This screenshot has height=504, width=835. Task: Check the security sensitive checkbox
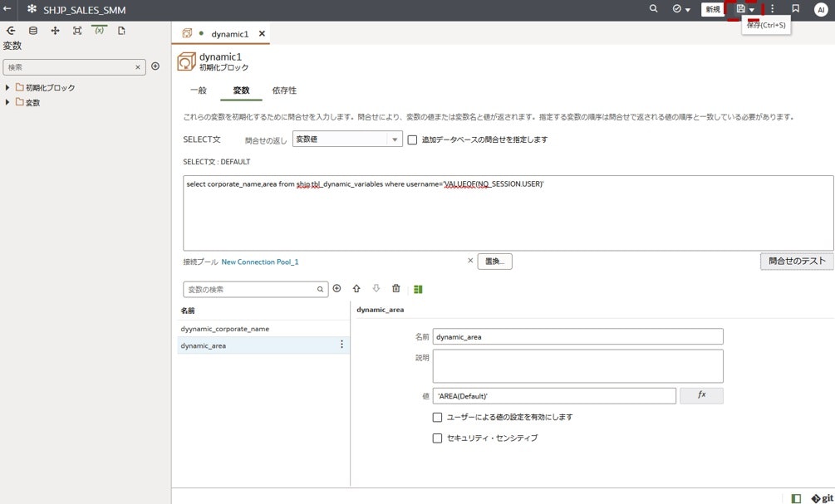tap(437, 438)
